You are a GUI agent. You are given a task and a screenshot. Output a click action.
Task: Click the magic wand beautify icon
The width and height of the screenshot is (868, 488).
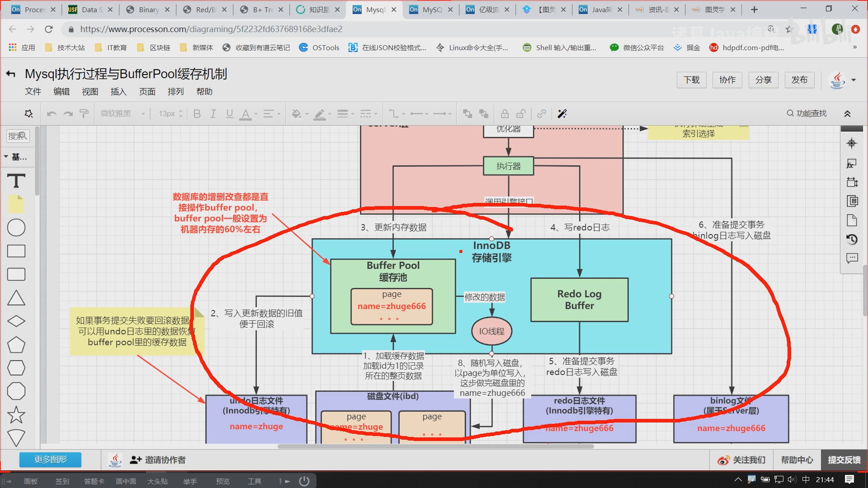(562, 114)
